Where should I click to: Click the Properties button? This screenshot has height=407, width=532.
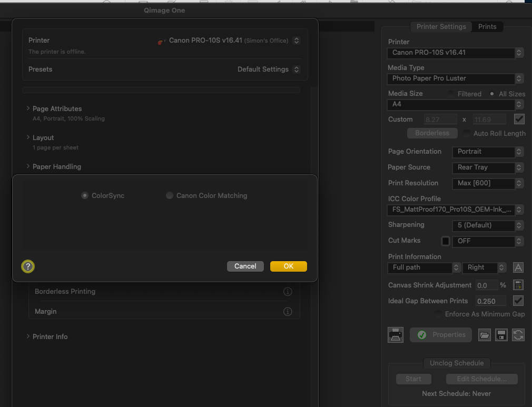coord(441,335)
